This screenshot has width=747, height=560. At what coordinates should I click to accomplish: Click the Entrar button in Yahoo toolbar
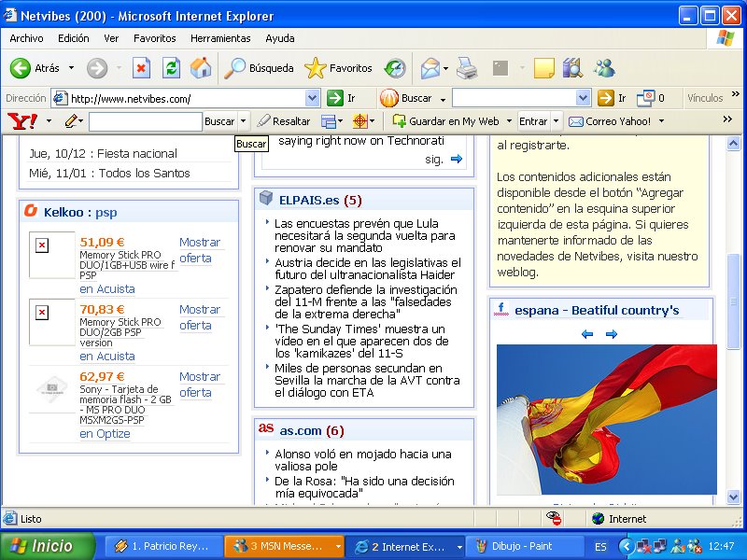click(x=533, y=121)
